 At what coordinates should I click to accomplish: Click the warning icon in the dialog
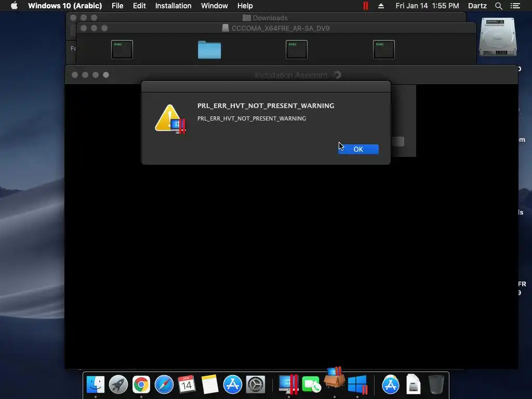(x=170, y=119)
